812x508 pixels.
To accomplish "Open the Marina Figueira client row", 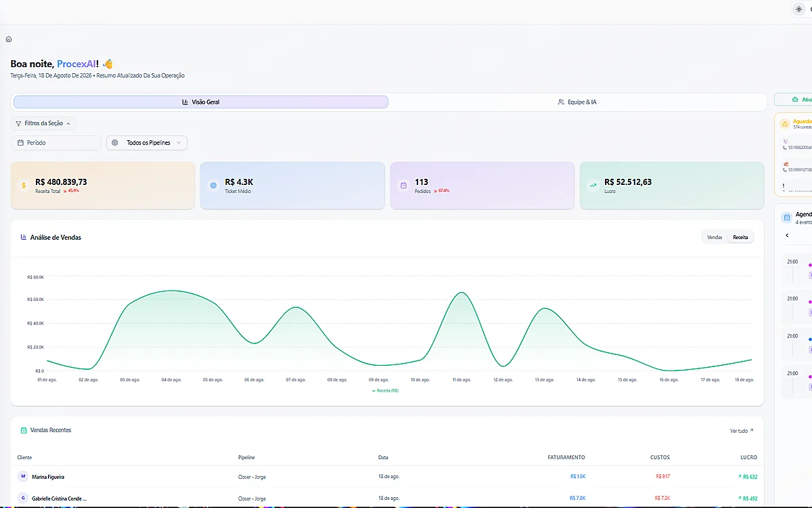I will 387,477.
